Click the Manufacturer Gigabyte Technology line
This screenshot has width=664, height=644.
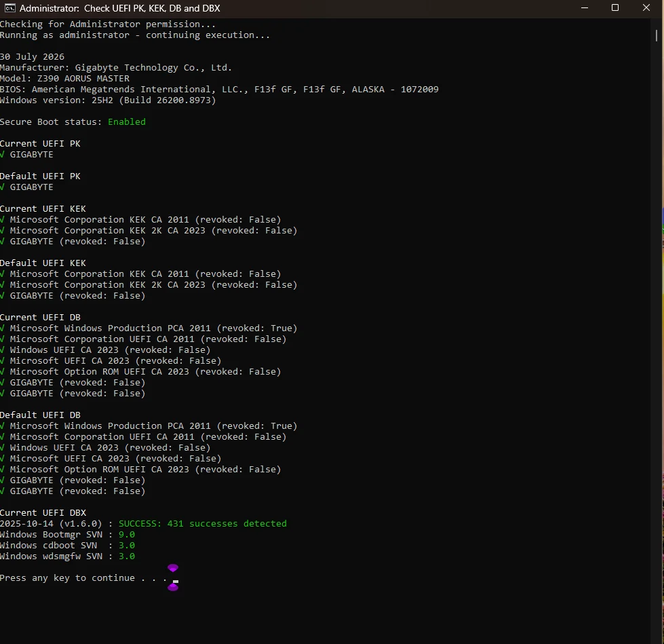115,68
